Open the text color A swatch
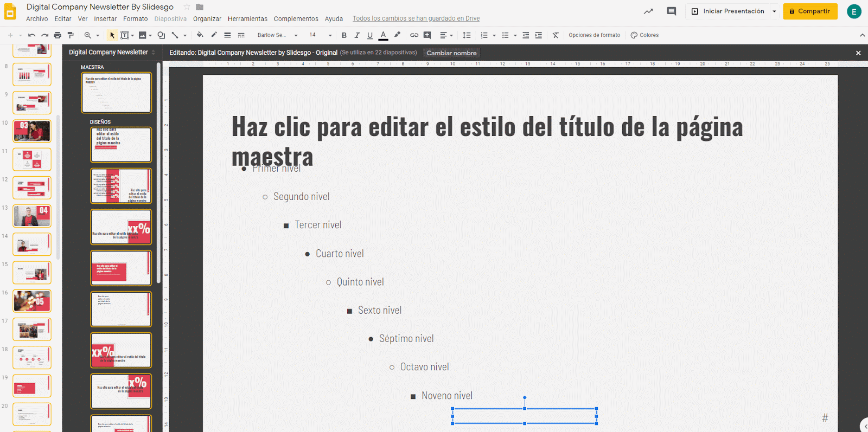 (384, 35)
